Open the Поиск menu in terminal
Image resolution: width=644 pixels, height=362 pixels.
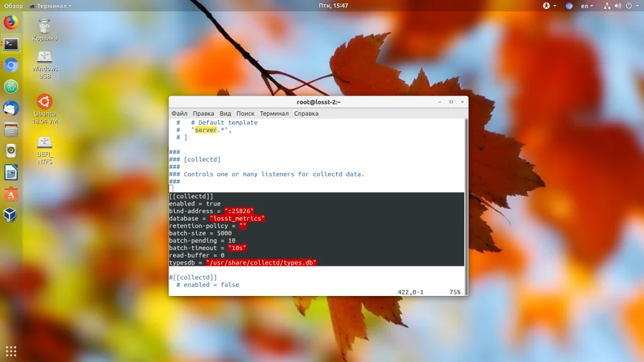(x=245, y=114)
